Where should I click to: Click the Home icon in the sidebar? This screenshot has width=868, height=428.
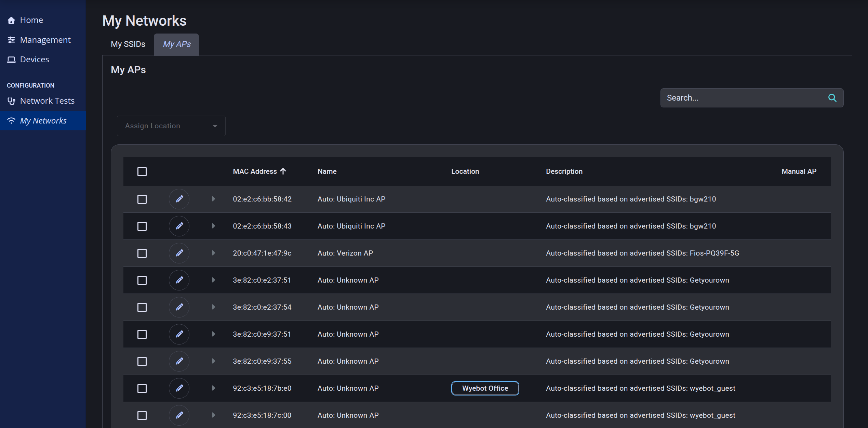(11, 20)
